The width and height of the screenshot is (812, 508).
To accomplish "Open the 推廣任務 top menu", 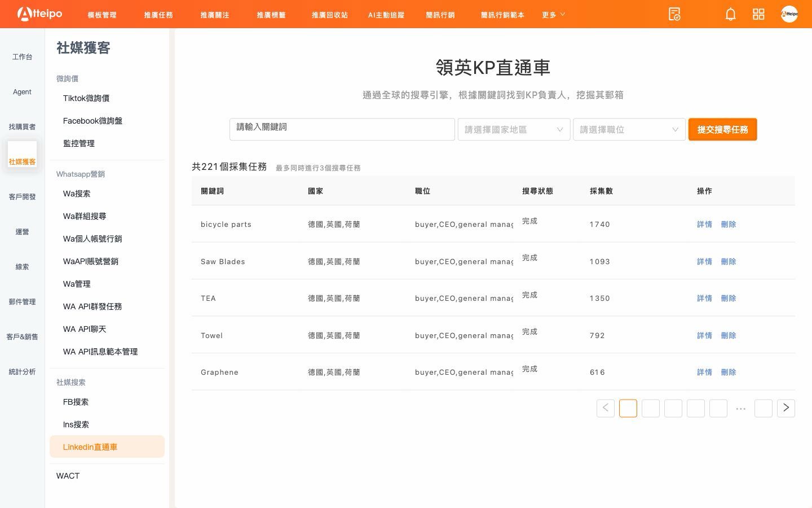I will 158,15.
